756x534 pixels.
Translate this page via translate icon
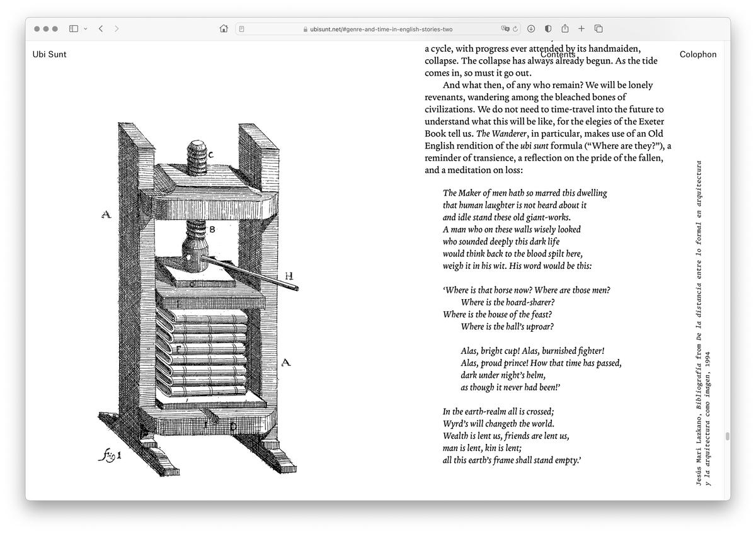coord(505,29)
